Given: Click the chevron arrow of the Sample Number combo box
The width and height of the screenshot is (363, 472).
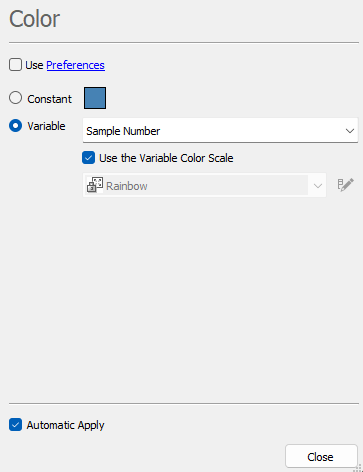Looking at the screenshot, I should (350, 131).
